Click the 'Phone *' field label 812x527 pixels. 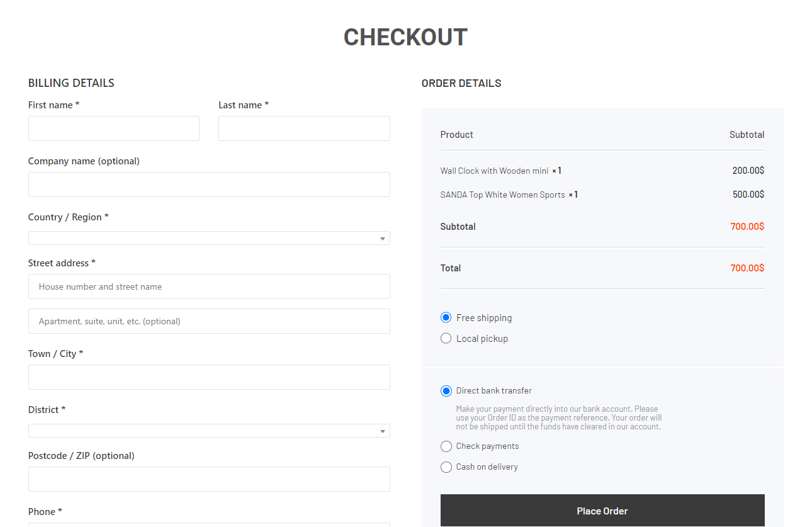click(x=45, y=512)
